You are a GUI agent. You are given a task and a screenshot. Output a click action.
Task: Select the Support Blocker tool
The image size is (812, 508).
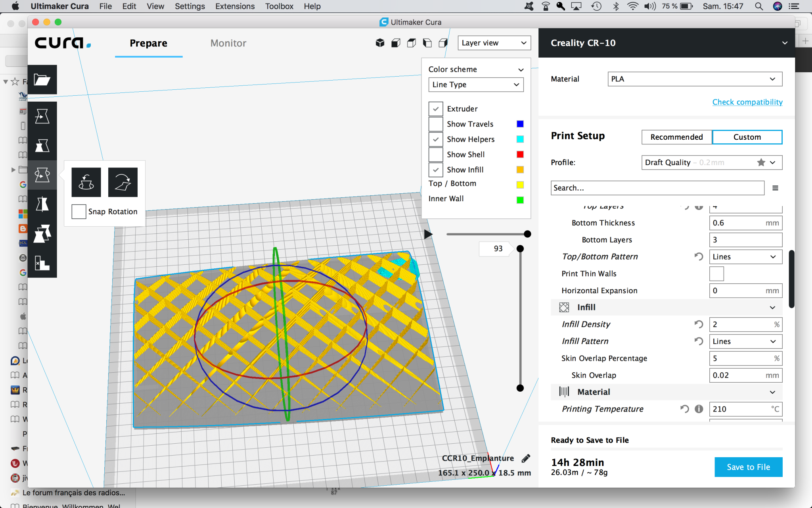point(42,262)
